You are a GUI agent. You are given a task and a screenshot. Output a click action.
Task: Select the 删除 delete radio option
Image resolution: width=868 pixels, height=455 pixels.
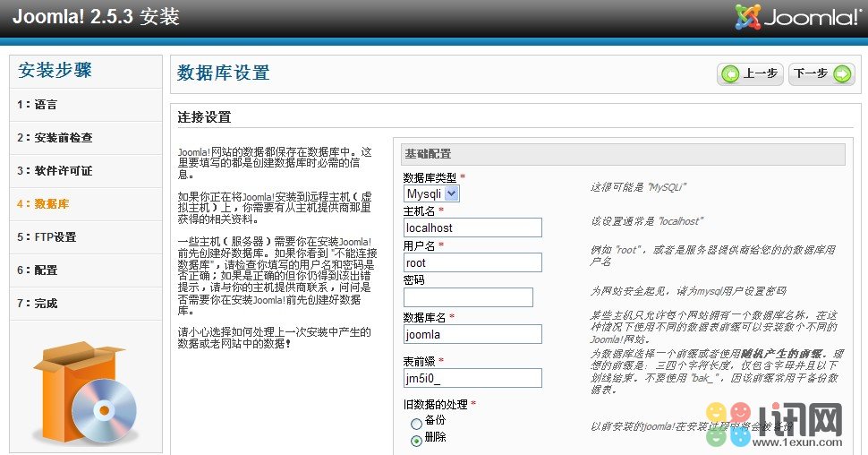click(x=416, y=440)
